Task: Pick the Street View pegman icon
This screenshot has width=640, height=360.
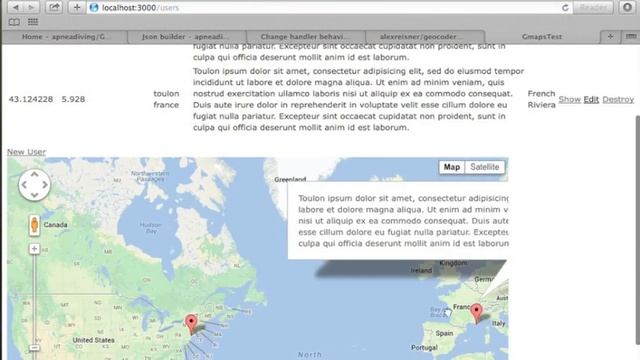Action: pos(34,225)
